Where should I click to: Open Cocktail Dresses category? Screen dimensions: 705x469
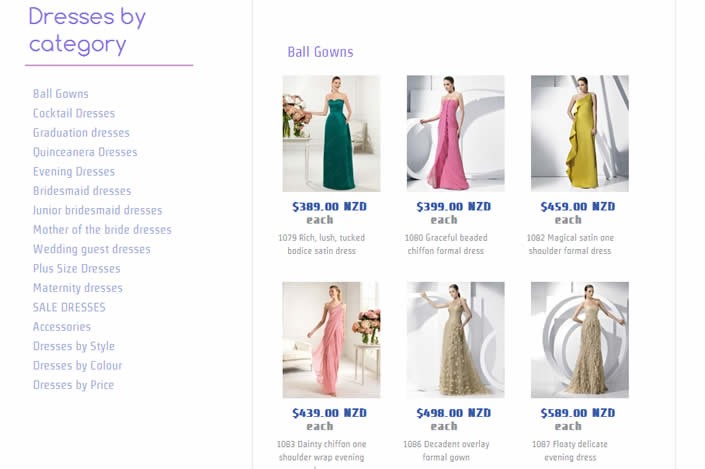(74, 113)
